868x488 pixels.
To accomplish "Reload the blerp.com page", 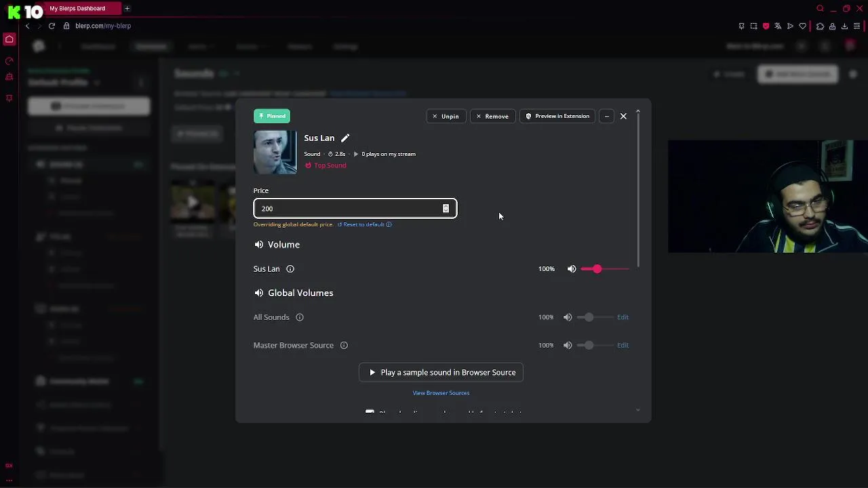I will (x=52, y=26).
